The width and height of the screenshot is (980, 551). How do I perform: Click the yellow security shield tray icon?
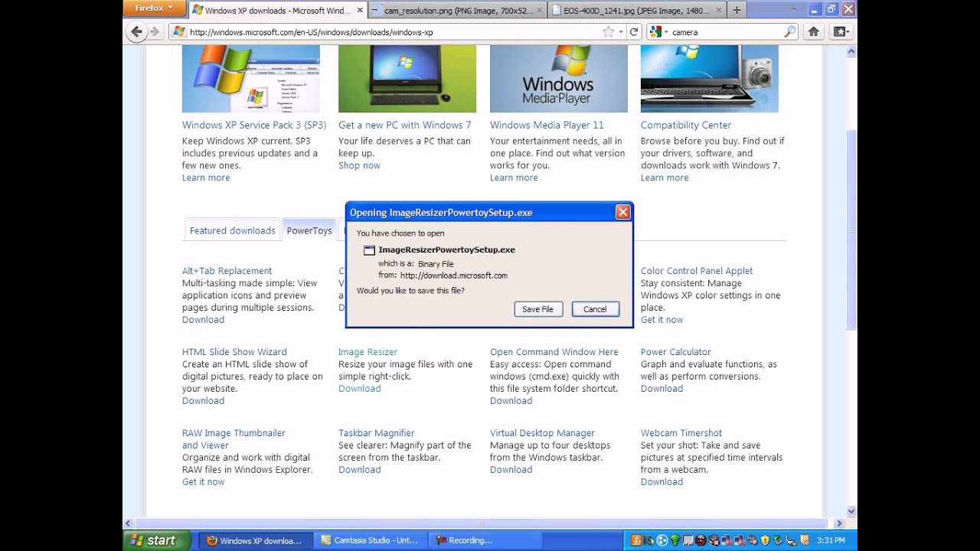764,540
